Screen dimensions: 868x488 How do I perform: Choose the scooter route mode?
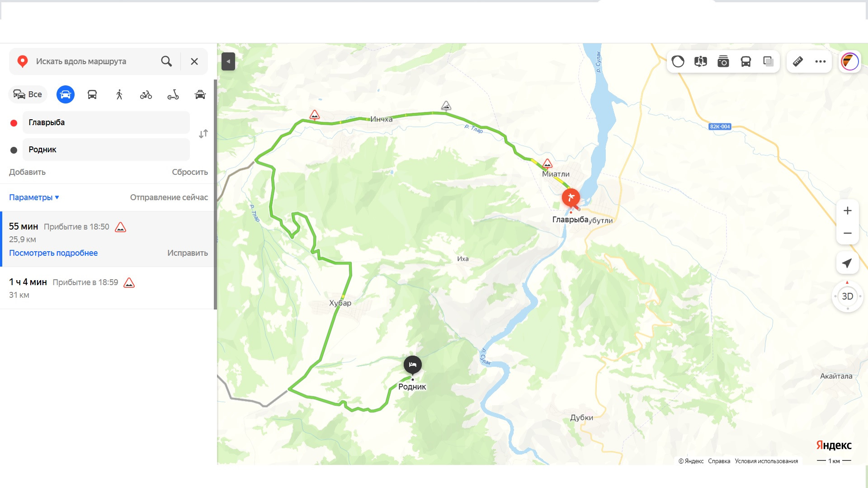click(x=173, y=94)
